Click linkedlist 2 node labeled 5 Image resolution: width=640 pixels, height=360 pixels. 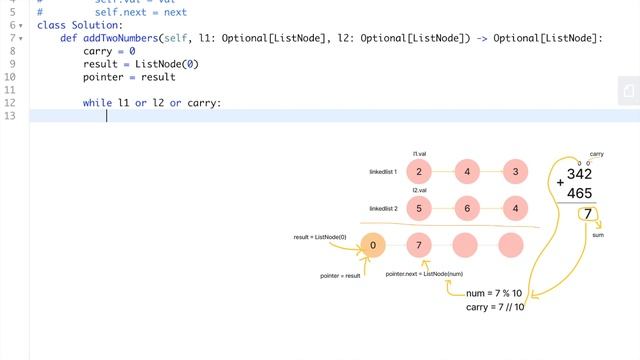(x=419, y=209)
